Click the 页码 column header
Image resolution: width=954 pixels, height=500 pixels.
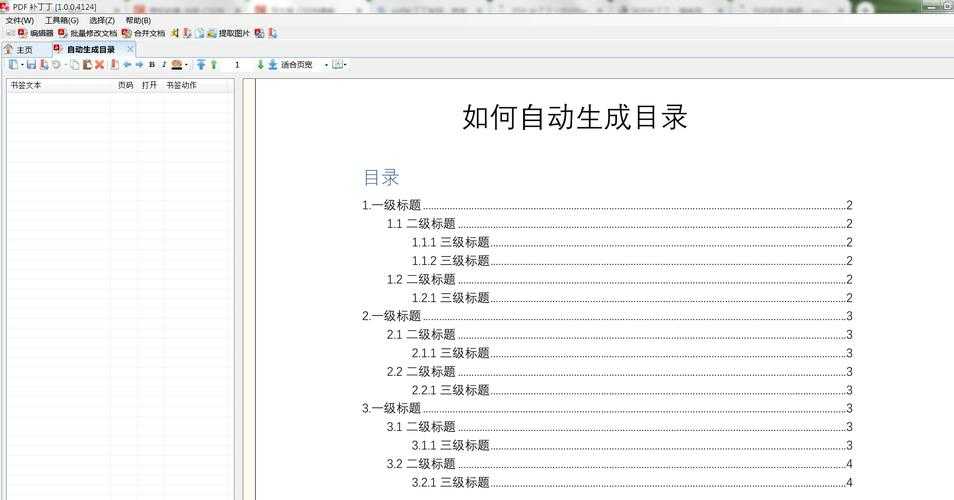click(x=125, y=85)
